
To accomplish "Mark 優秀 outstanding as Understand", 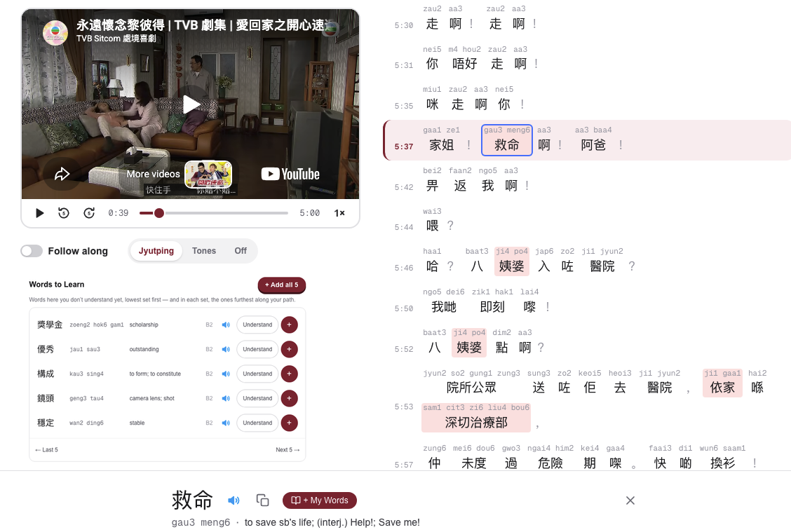I will pyautogui.click(x=257, y=349).
